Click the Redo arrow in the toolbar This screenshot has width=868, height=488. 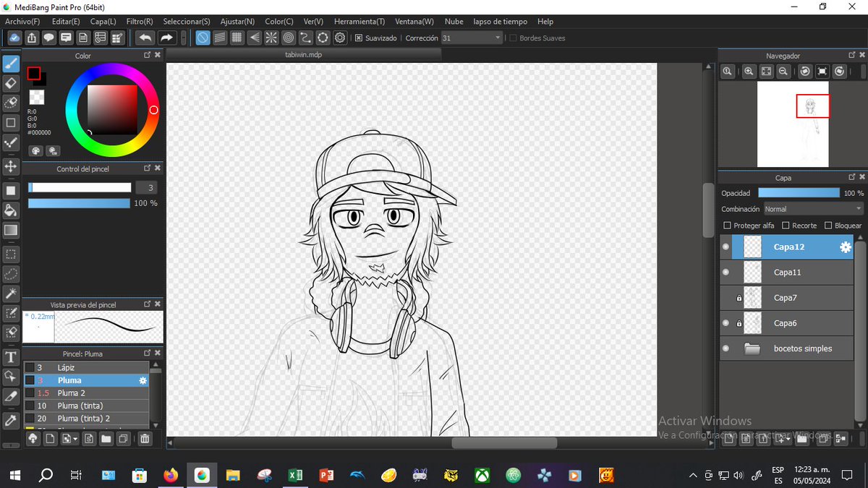166,38
